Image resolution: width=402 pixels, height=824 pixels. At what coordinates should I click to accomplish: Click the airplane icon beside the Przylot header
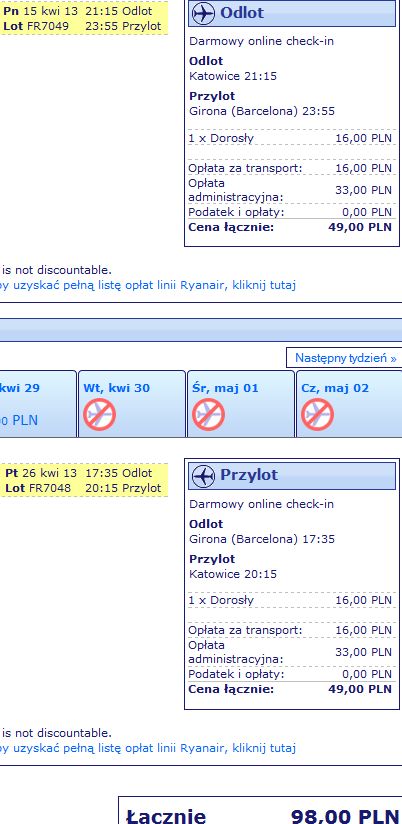tap(203, 476)
